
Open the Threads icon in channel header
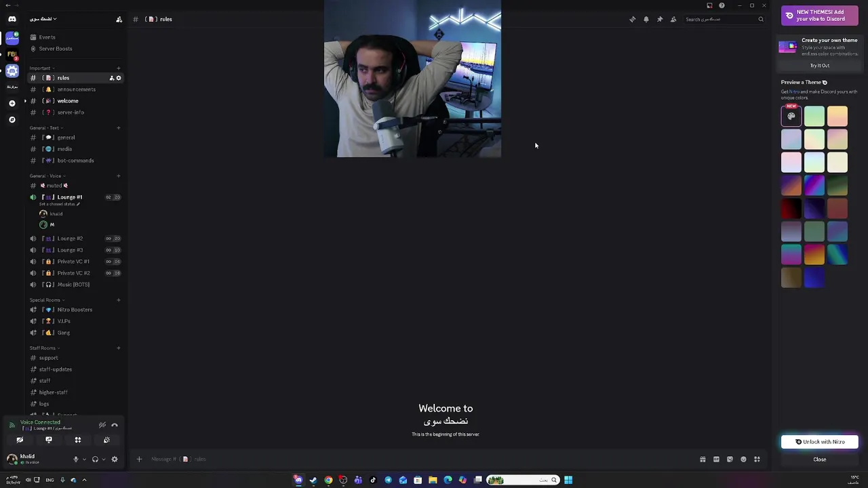click(x=633, y=19)
